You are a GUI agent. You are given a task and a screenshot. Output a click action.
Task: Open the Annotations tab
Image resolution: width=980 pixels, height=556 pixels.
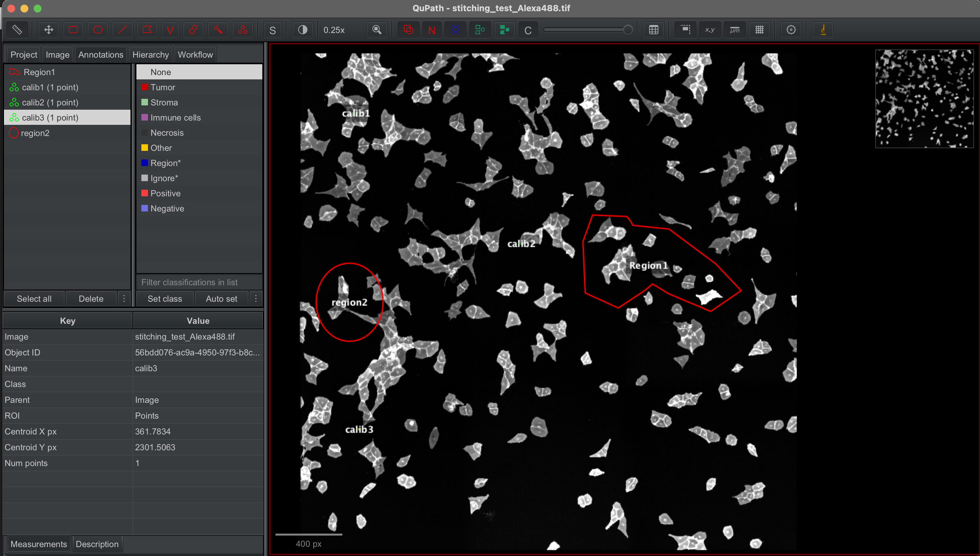(x=101, y=55)
